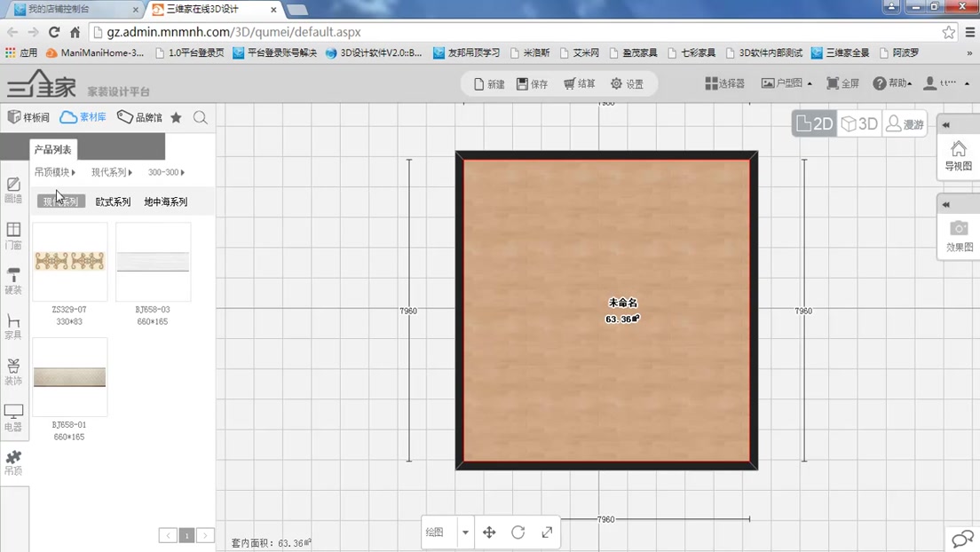Image resolution: width=980 pixels, height=552 pixels.
Task: Expand the 绘图 dropdown below the canvas
Action: 464,532
